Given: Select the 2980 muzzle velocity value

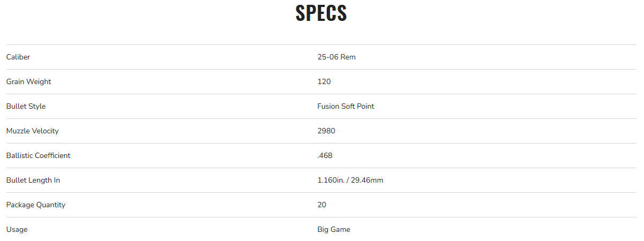Looking at the screenshot, I should tap(326, 131).
